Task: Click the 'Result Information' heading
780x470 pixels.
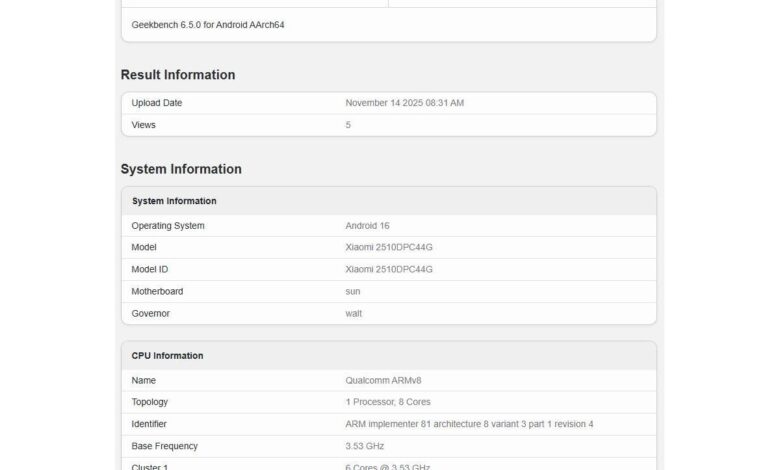Action: [178, 75]
